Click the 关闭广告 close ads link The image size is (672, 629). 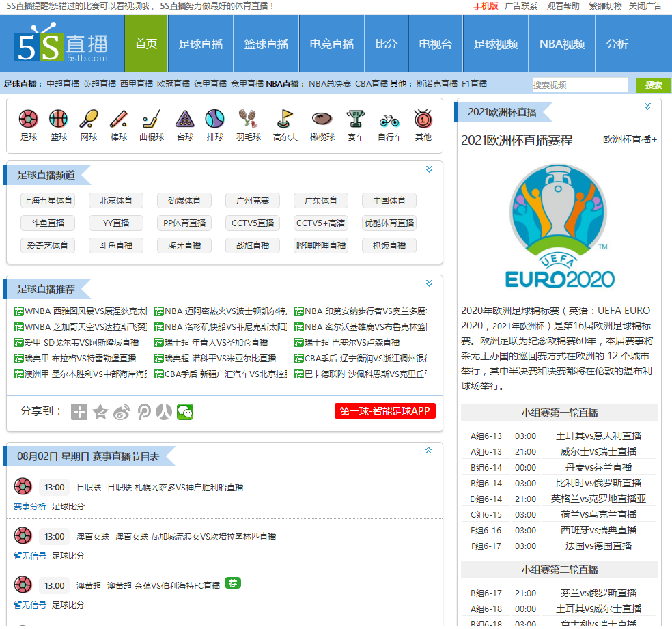[645, 6]
